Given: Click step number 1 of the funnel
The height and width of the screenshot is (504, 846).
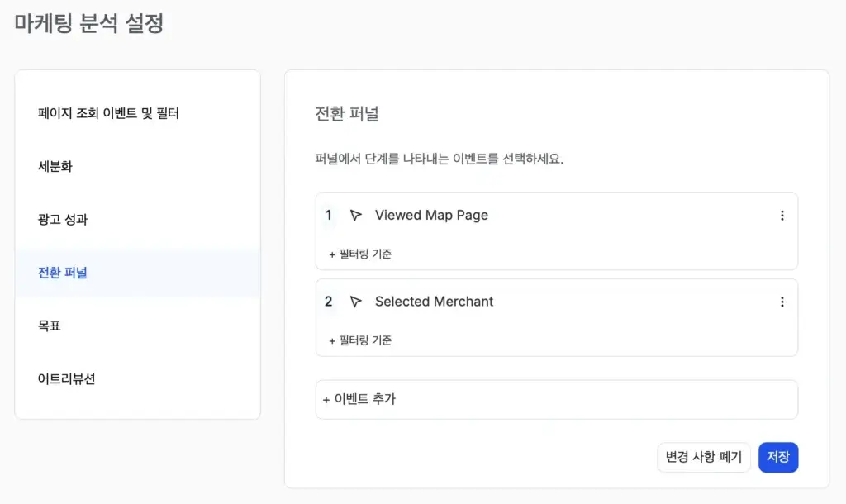Looking at the screenshot, I should coord(329,216).
